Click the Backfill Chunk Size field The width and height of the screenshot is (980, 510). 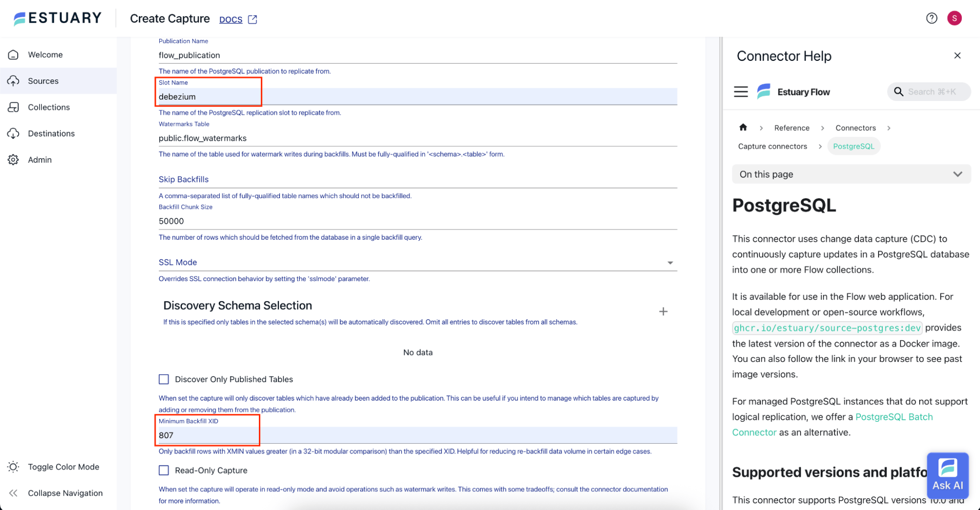(418, 221)
